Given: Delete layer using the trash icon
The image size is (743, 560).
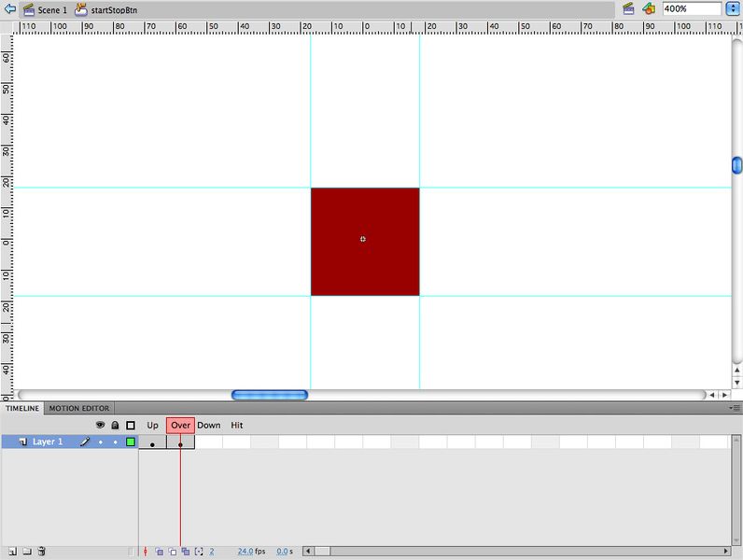Looking at the screenshot, I should [x=42, y=552].
